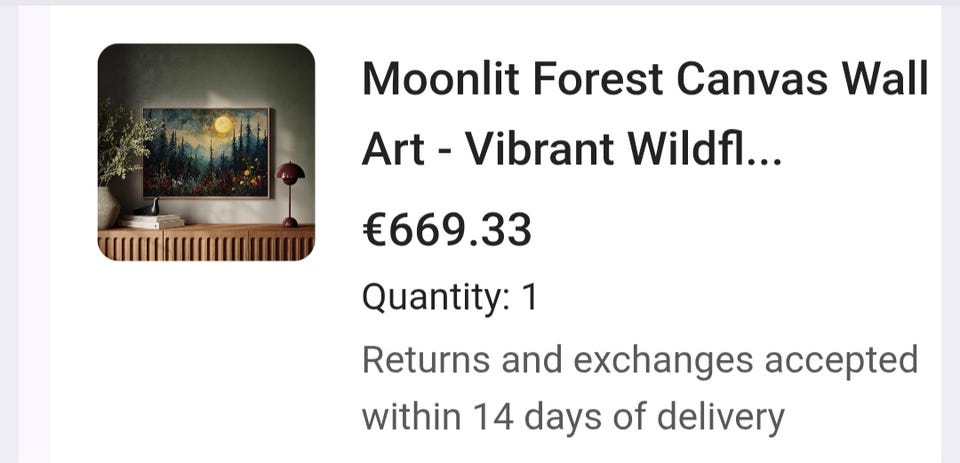Click the stacked books in the product photo

[151, 221]
